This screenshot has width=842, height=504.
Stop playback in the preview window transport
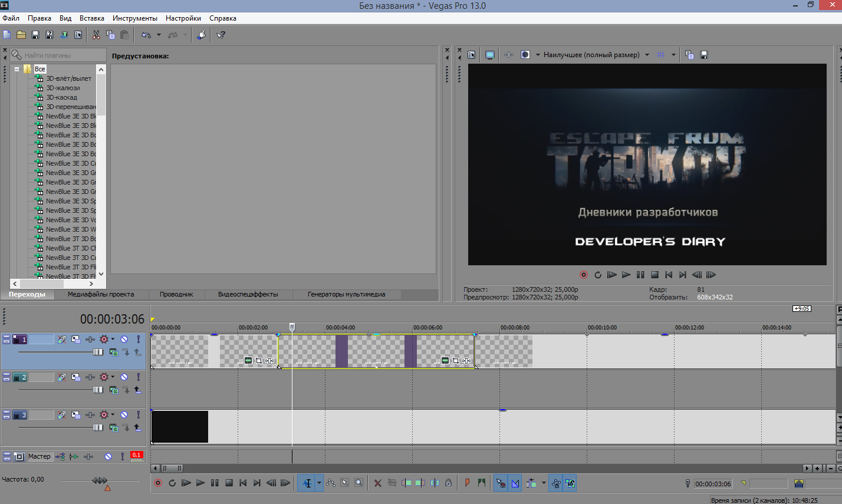coord(654,275)
